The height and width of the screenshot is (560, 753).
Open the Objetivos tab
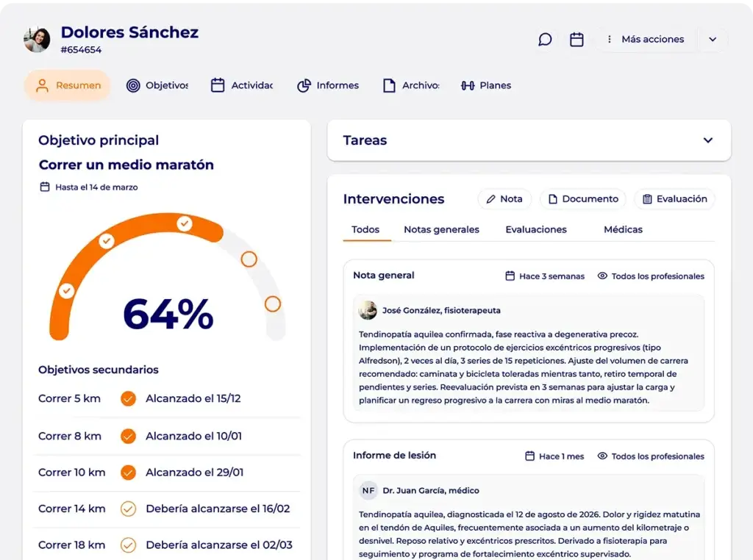[x=157, y=85]
